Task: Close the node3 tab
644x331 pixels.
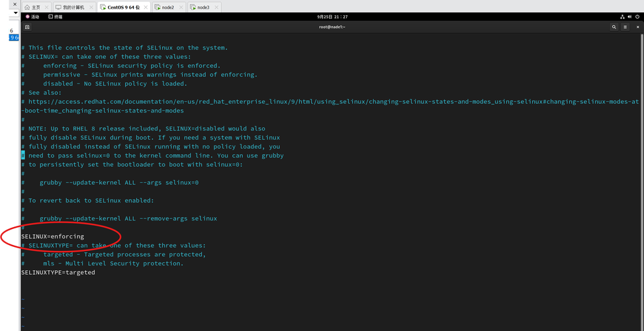Action: pos(217,7)
